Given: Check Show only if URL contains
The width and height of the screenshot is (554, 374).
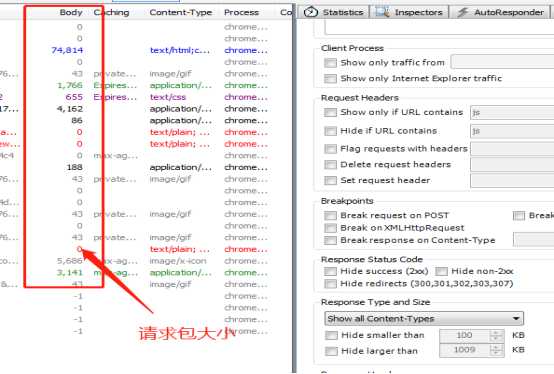Looking at the screenshot, I should tap(330, 112).
